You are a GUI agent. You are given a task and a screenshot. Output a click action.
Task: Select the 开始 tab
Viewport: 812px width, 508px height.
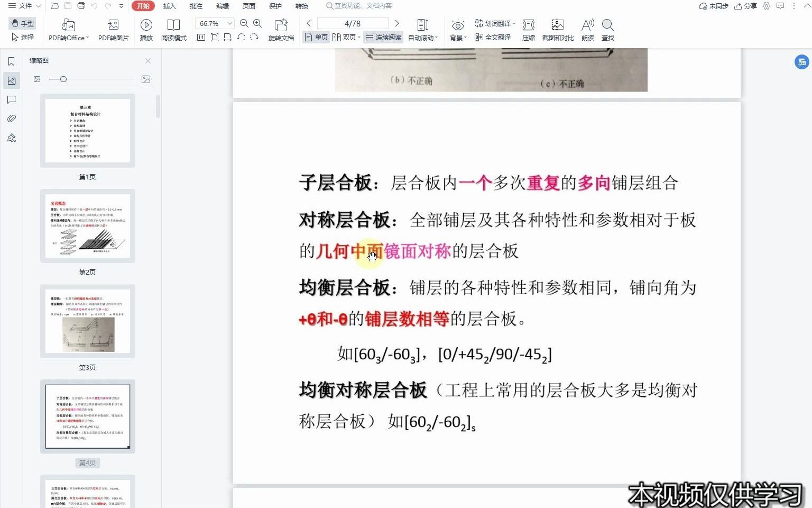point(143,6)
